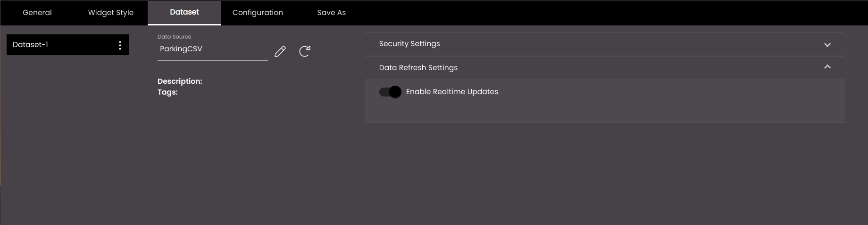Image resolution: width=868 pixels, height=225 pixels.
Task: Click the ParkingCSV data source field
Action: pyautogui.click(x=213, y=49)
